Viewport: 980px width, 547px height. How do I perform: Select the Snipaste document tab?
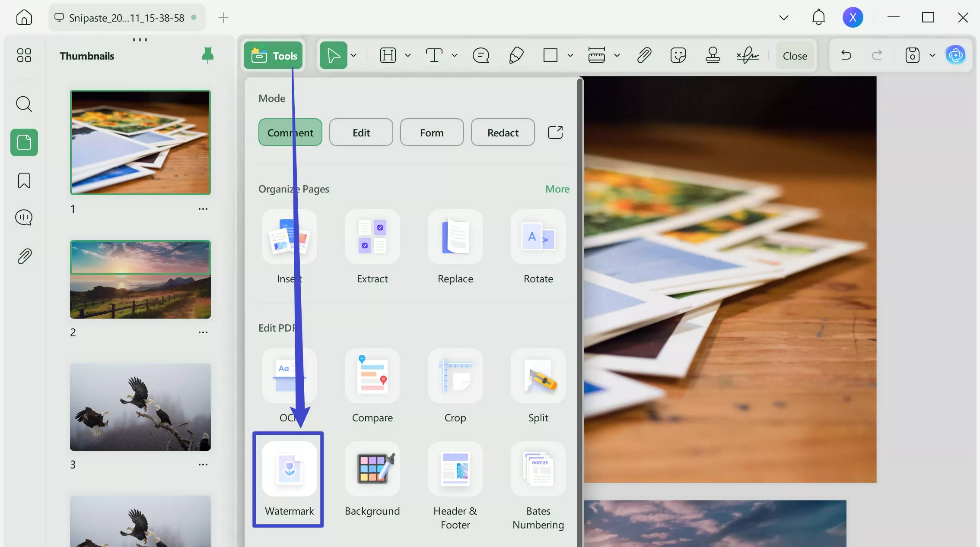(126, 18)
